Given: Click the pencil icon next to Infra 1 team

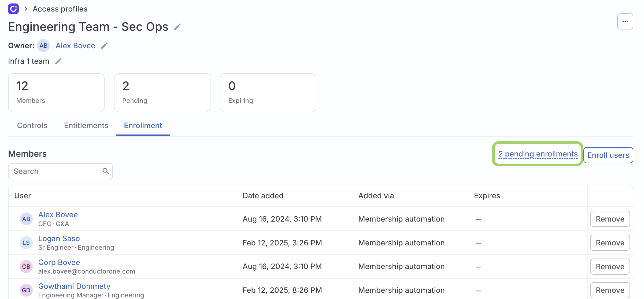Looking at the screenshot, I should click(58, 61).
